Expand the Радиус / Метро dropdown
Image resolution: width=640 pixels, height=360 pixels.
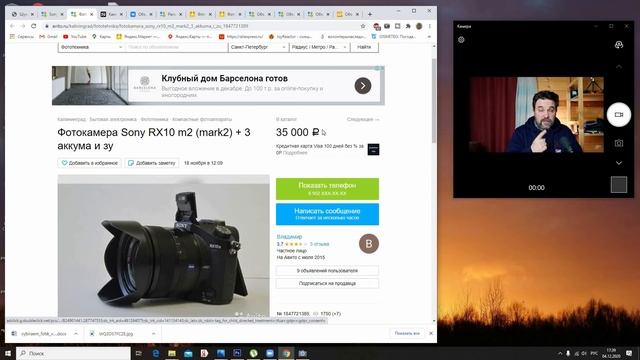coord(320,47)
